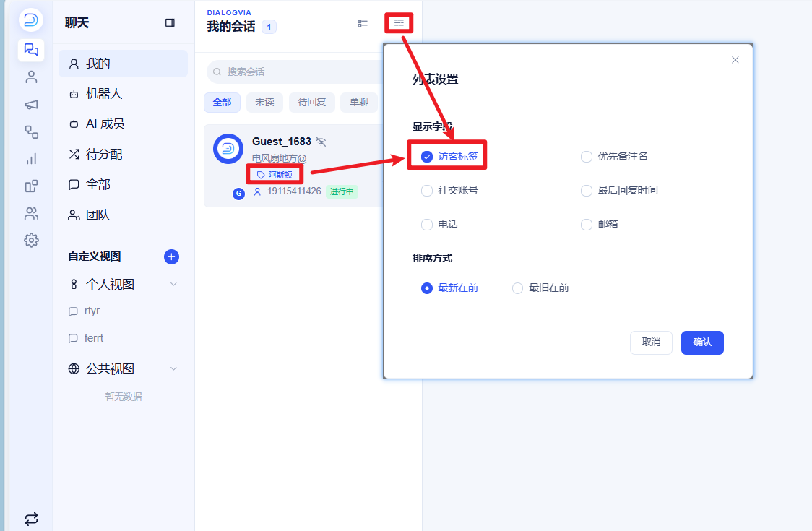Click the Guest_1683 avatar
Screen dimensions: 812x531
click(228, 149)
